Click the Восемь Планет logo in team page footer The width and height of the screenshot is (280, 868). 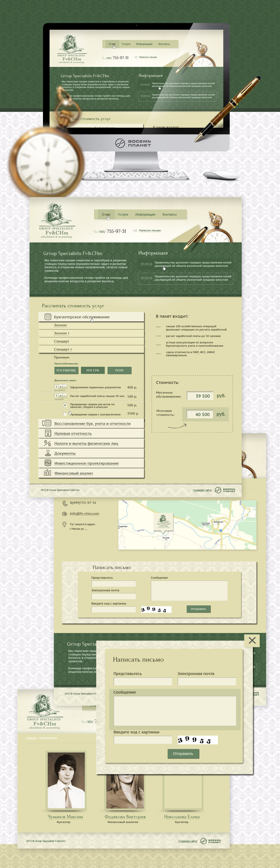click(x=211, y=841)
